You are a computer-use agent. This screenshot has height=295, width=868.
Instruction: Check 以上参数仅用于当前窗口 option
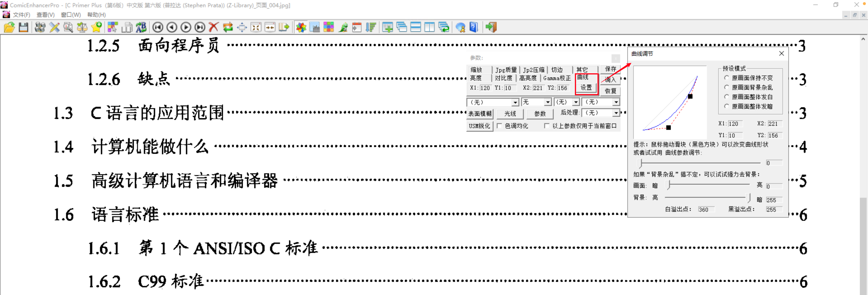[547, 126]
